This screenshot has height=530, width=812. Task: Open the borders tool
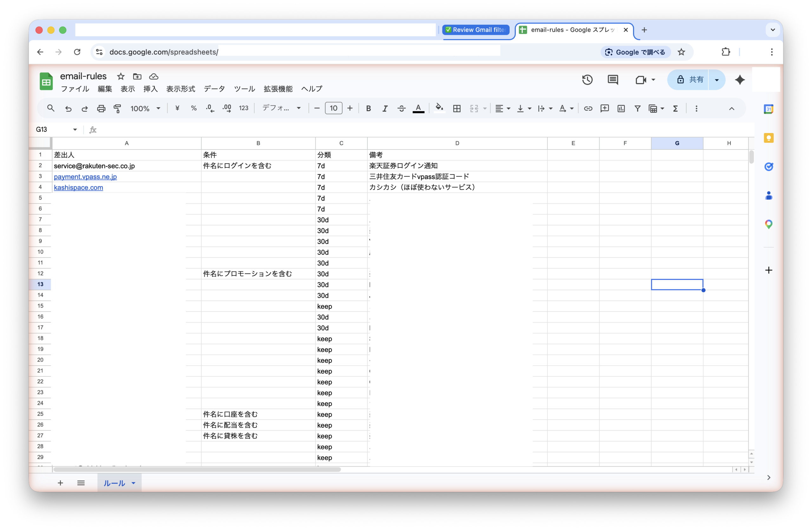[x=456, y=109]
